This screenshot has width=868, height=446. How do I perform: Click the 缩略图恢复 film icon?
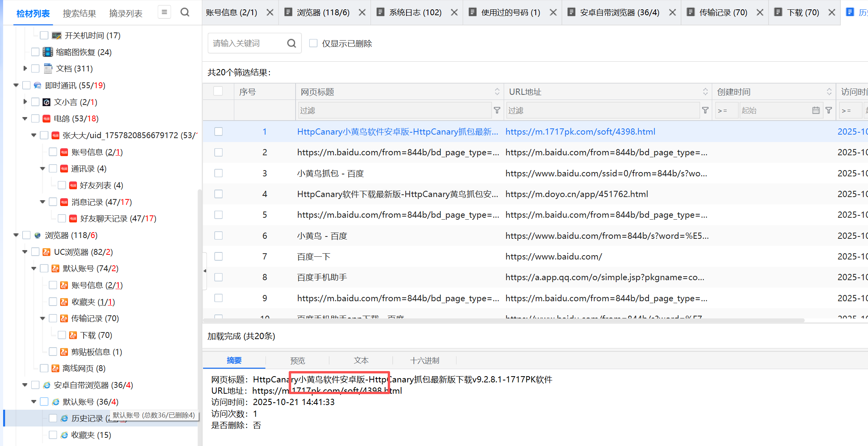pyautogui.click(x=48, y=52)
